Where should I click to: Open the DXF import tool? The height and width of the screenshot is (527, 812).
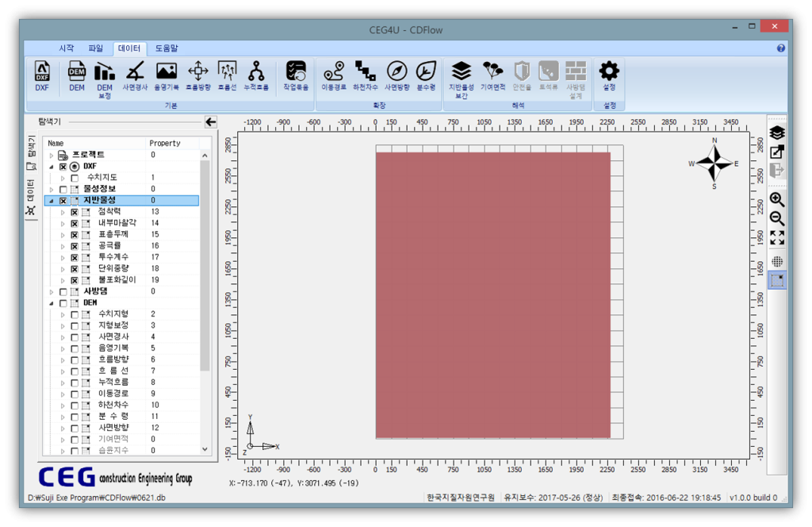coord(42,75)
